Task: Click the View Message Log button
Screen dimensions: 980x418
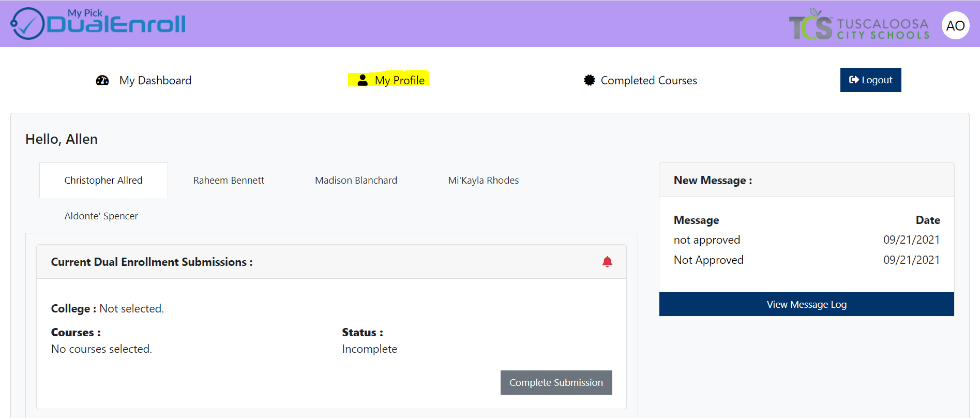Action: point(806,304)
